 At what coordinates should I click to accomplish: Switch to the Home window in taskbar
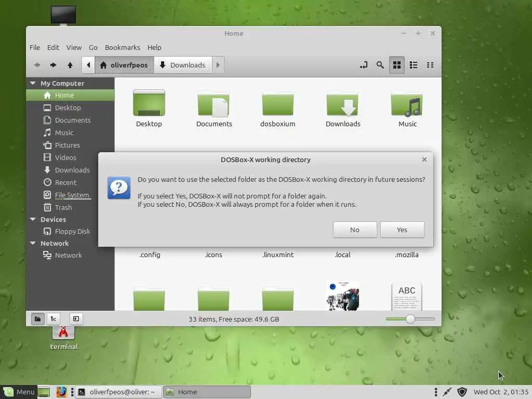[207, 392]
